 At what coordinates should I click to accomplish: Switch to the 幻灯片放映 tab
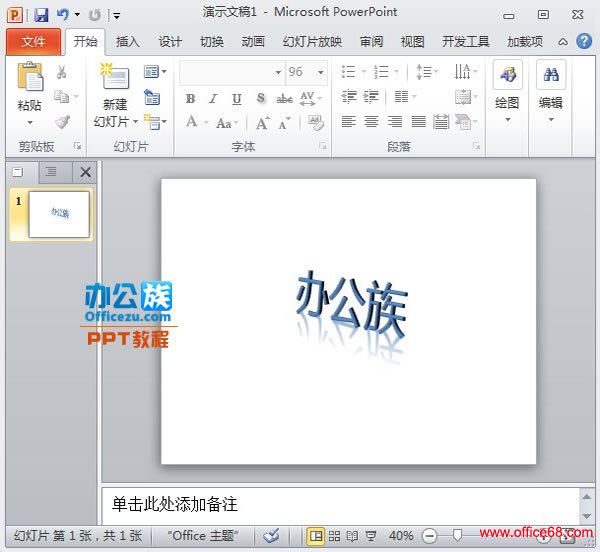coord(312,41)
